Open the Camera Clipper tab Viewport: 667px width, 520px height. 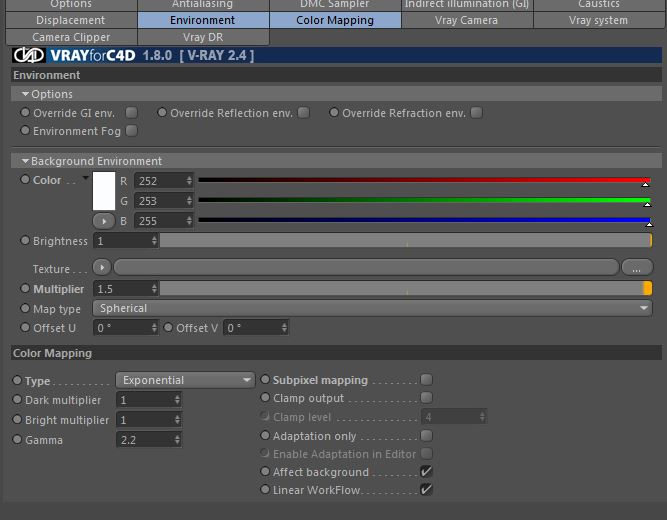pyautogui.click(x=71, y=37)
